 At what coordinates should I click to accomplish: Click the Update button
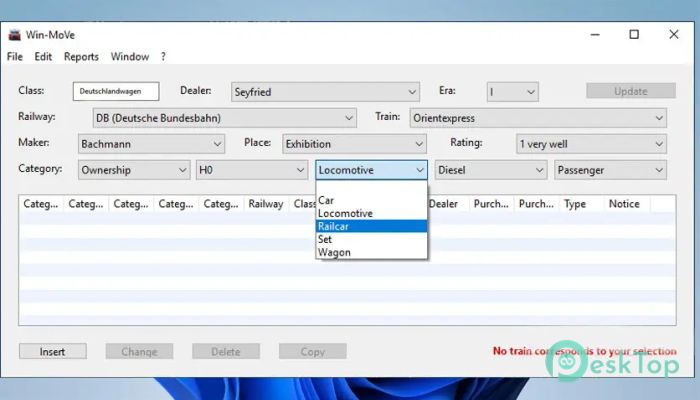click(631, 91)
